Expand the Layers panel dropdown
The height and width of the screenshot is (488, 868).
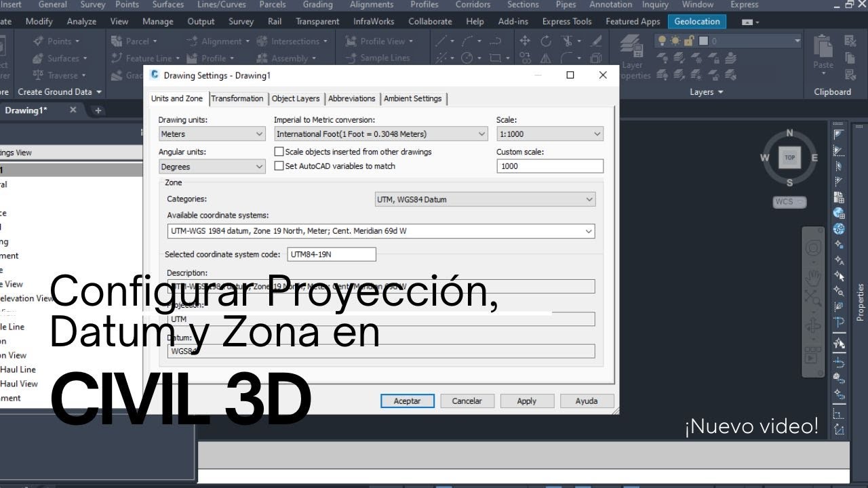point(707,92)
